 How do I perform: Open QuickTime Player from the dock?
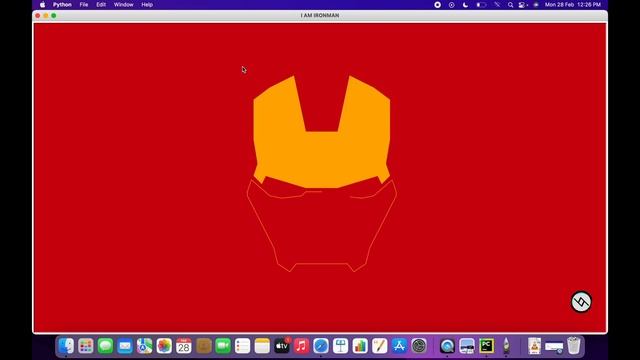[447, 346]
